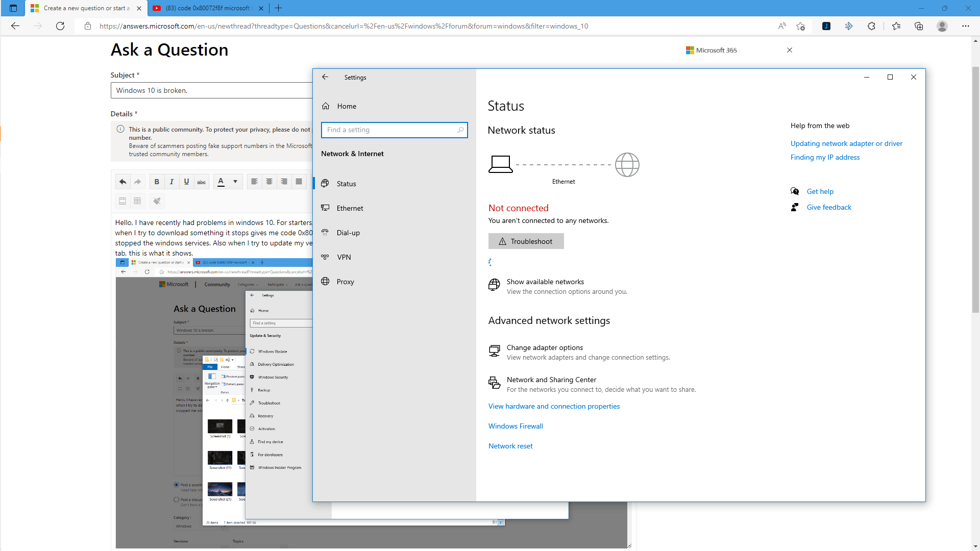Toggle bold formatting in the editor

(157, 182)
